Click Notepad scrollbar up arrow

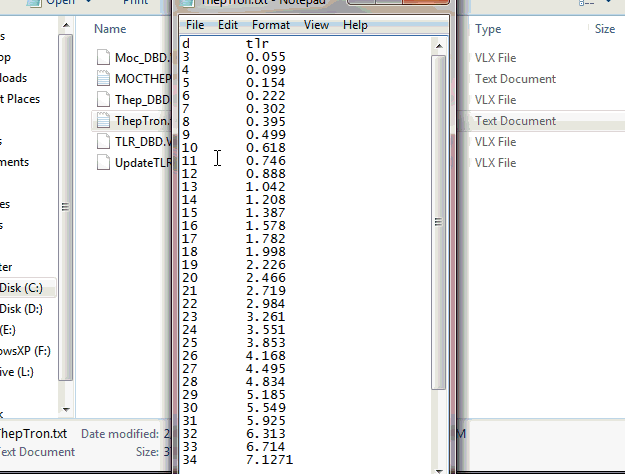click(439, 45)
